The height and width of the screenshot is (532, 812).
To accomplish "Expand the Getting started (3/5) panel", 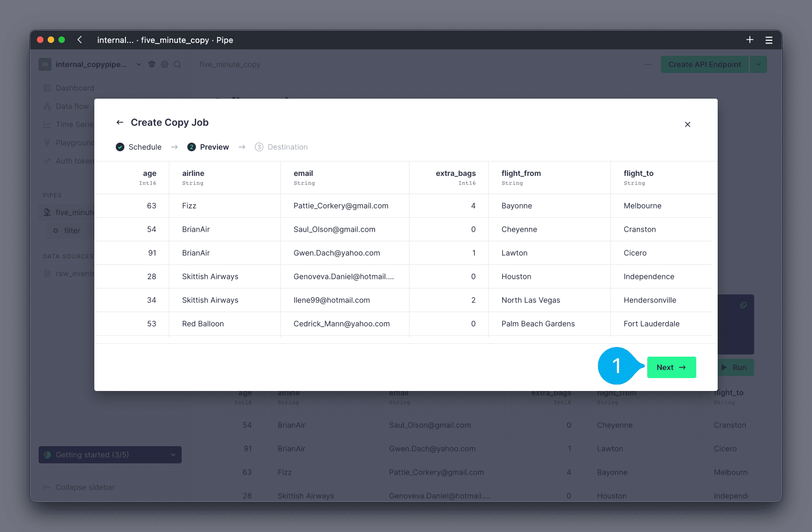I will pos(110,455).
